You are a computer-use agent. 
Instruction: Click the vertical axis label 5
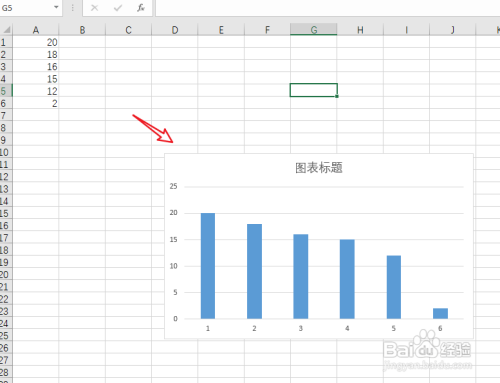click(175, 292)
